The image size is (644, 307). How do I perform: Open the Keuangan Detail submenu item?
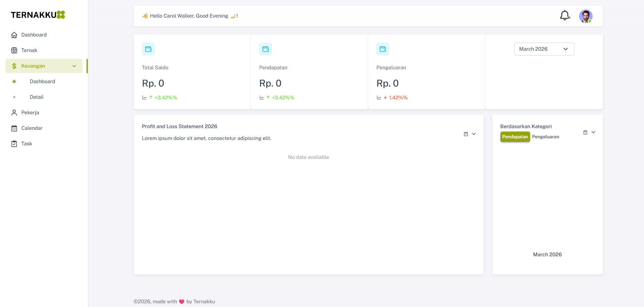(x=36, y=97)
